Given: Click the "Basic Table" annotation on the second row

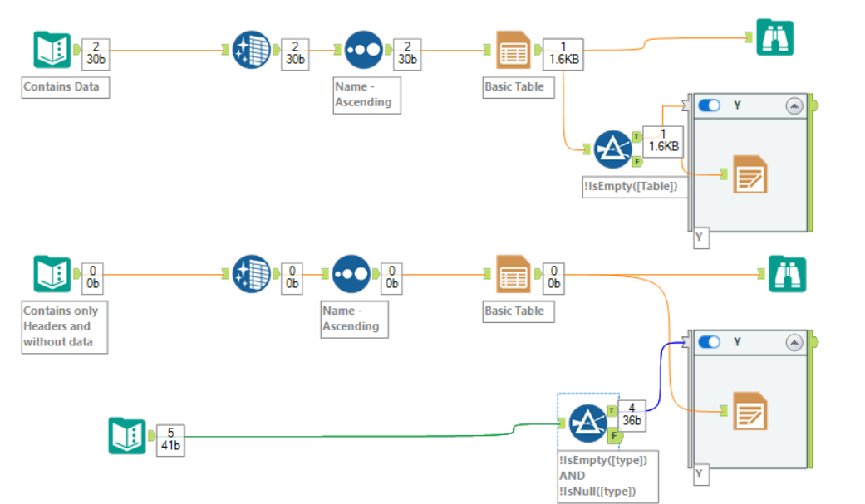Looking at the screenshot, I should [x=518, y=311].
